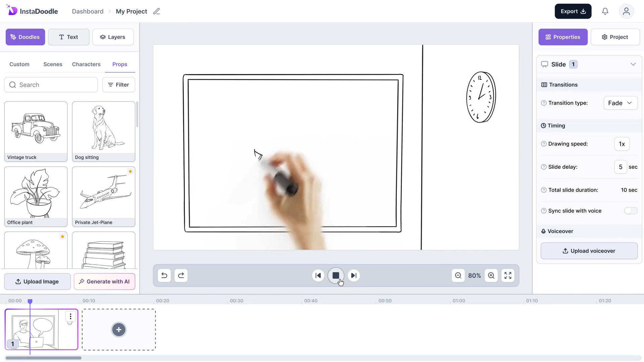The height and width of the screenshot is (362, 644).
Task: Open the Layers tab
Action: click(113, 37)
